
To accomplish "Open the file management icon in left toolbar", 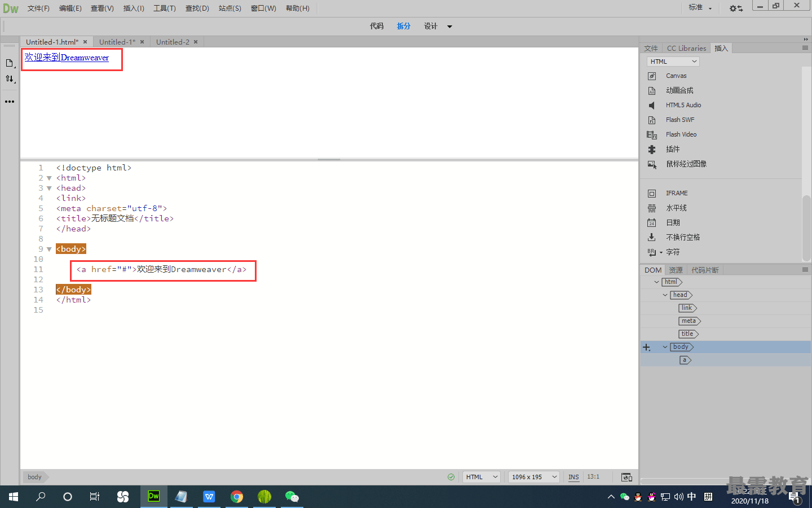I will pyautogui.click(x=10, y=63).
